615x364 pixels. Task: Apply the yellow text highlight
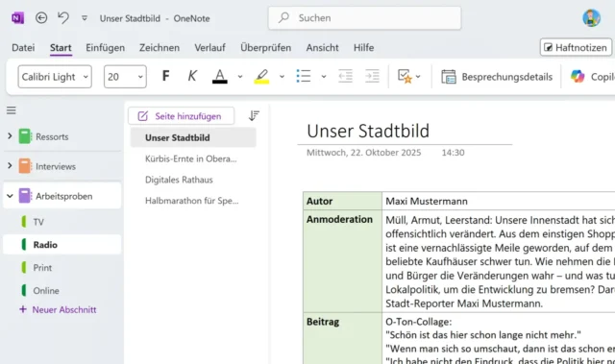[x=261, y=76]
